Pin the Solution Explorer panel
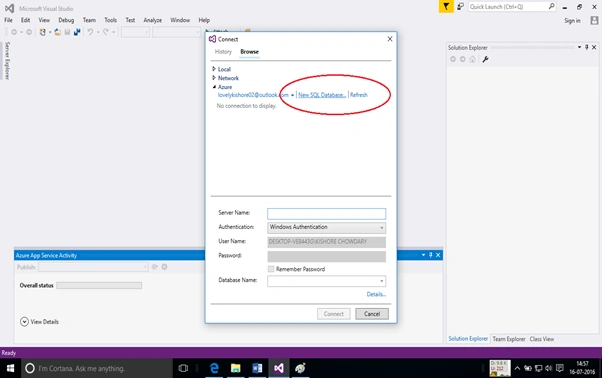Viewport: 602px width, 378px height. [x=587, y=47]
